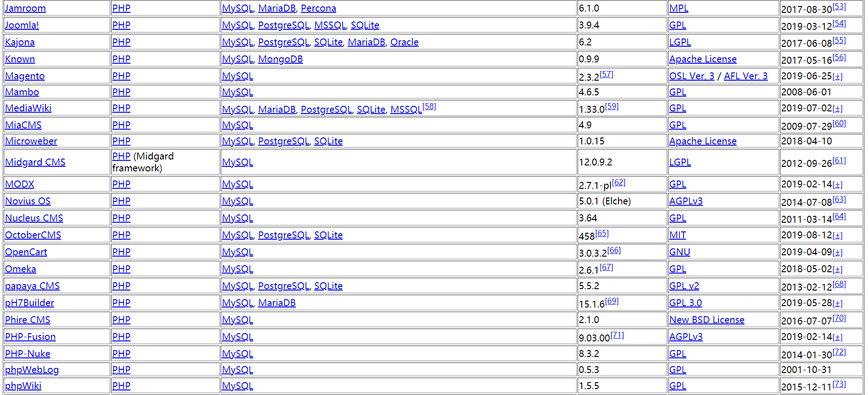The image size is (868, 395).
Task: Open the Joomla! article link
Action: pyautogui.click(x=22, y=25)
